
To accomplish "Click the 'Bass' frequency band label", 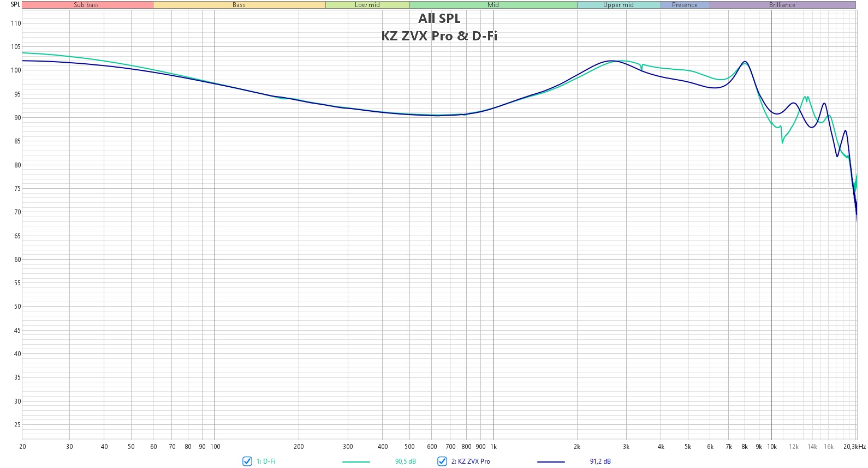I will pos(239,5).
